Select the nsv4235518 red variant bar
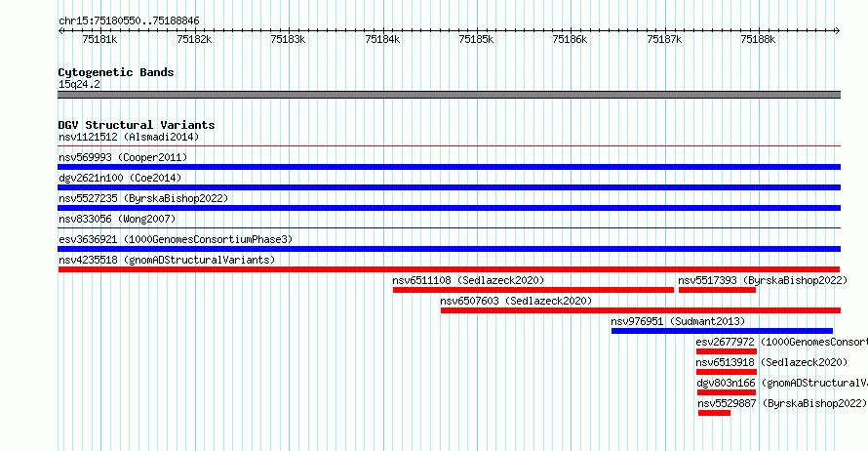This screenshot has height=451, width=868. click(x=449, y=269)
